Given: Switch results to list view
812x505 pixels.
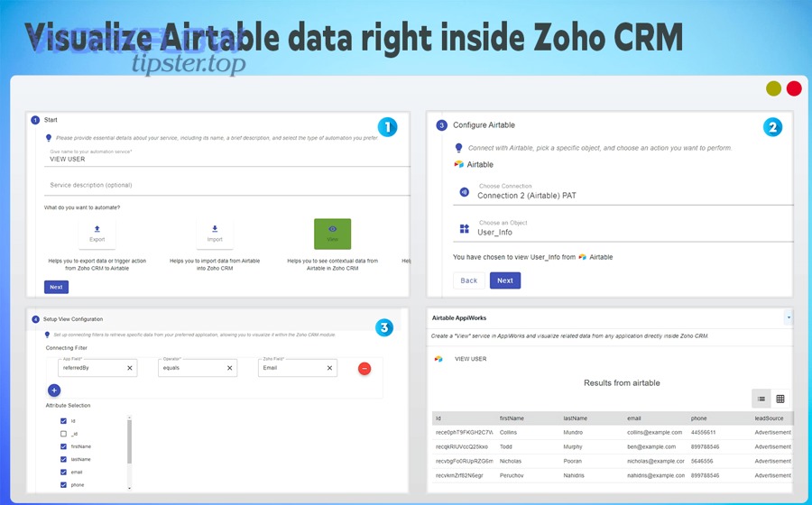Looking at the screenshot, I should point(761,399).
